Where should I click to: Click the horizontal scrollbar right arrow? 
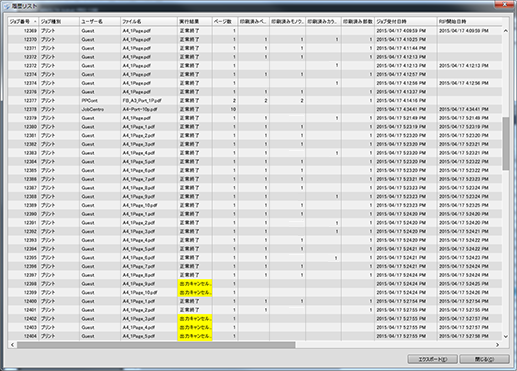[498, 345]
